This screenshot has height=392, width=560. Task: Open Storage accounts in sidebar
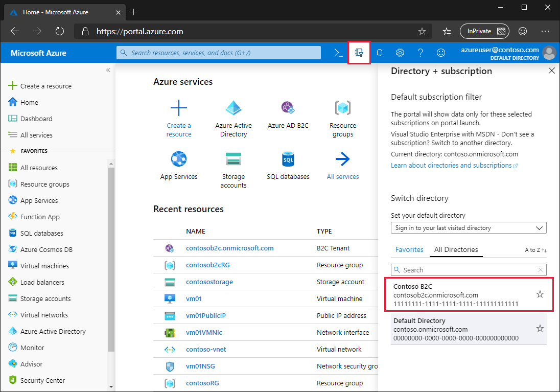pos(40,298)
